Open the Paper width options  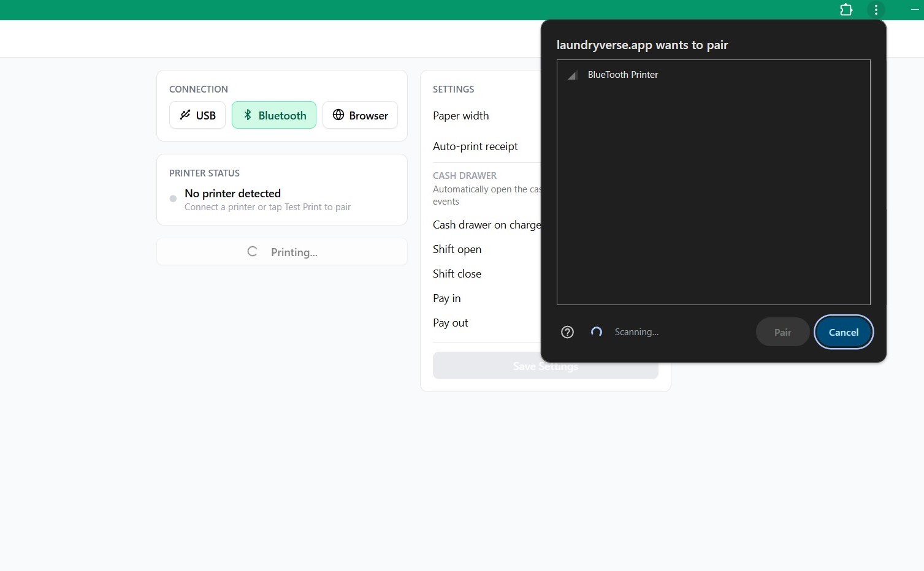pyautogui.click(x=460, y=116)
